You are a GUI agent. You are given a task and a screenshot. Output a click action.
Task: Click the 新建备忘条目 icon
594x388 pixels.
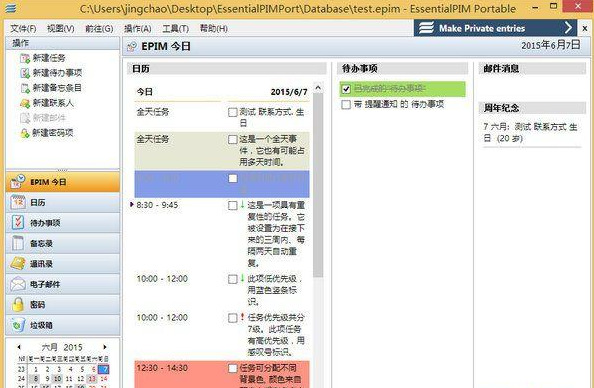click(x=25, y=88)
